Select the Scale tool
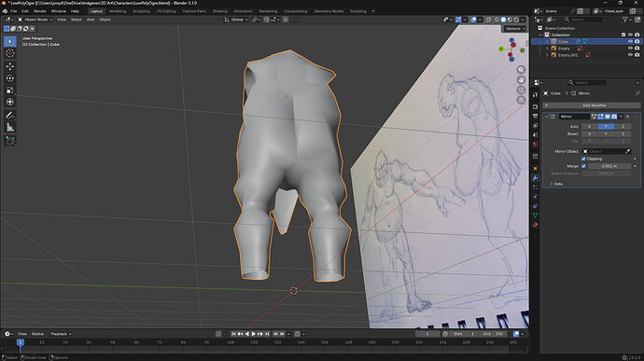 (10, 90)
